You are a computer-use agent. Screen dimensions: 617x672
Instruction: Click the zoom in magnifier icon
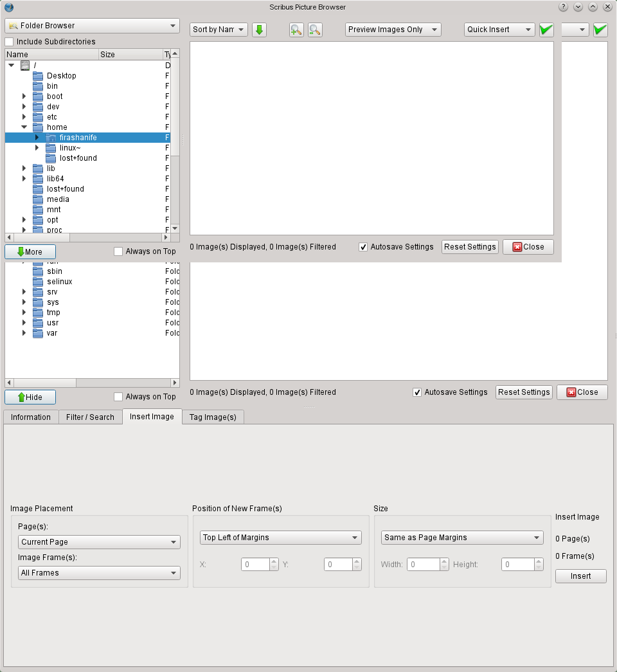pyautogui.click(x=296, y=30)
